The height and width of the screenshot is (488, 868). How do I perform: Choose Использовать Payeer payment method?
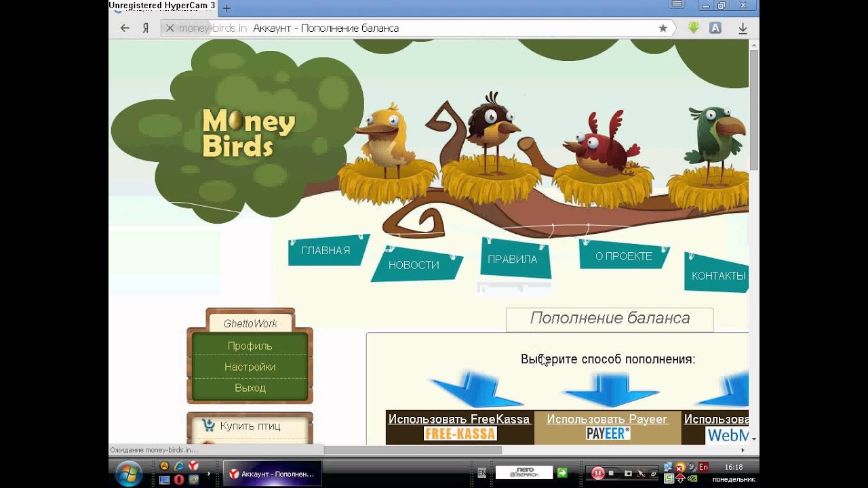(x=607, y=419)
